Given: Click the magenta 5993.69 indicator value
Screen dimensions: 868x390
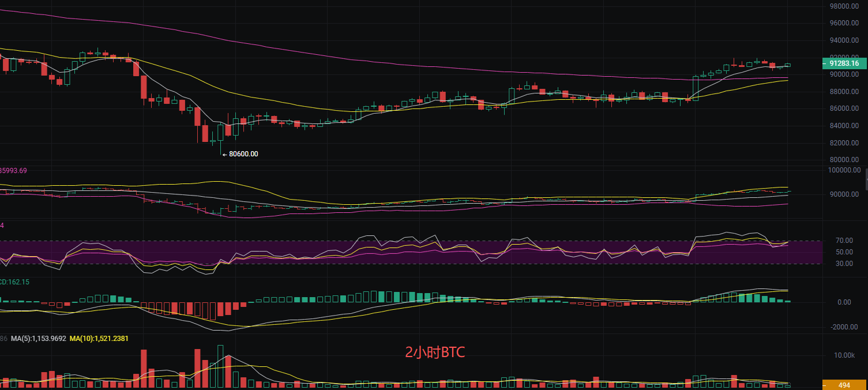Looking at the screenshot, I should pyautogui.click(x=14, y=170).
